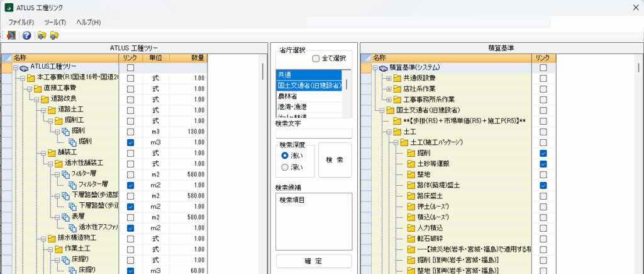
Task: Uncheck the link checkbox for 路体(築堤)盛土
Action: tap(543, 185)
